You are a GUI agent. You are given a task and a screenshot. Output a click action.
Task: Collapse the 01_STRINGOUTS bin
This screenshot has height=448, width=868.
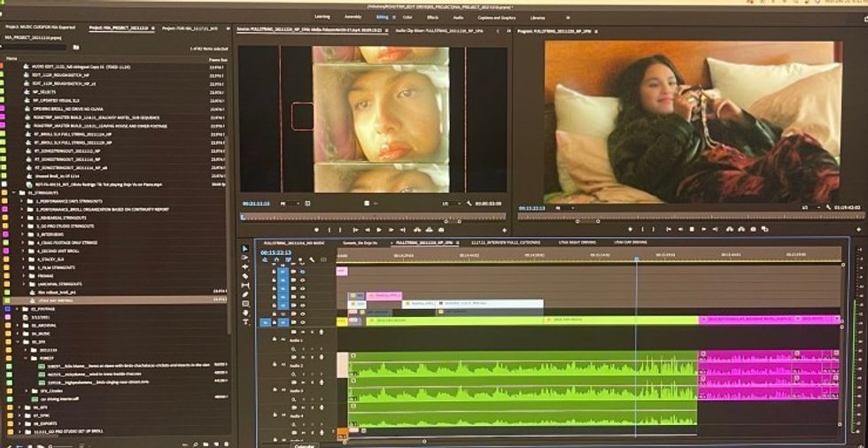click(x=14, y=192)
